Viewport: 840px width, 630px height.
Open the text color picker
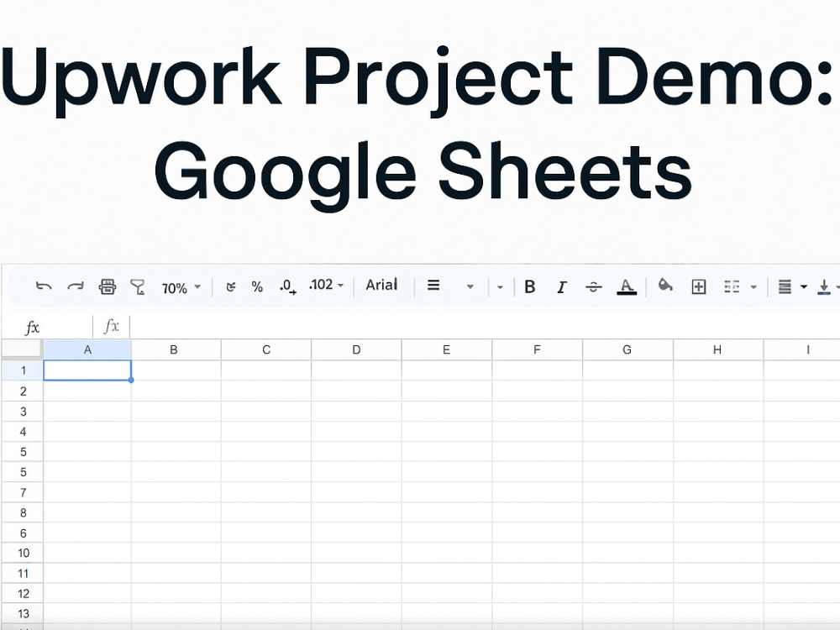pos(627,287)
